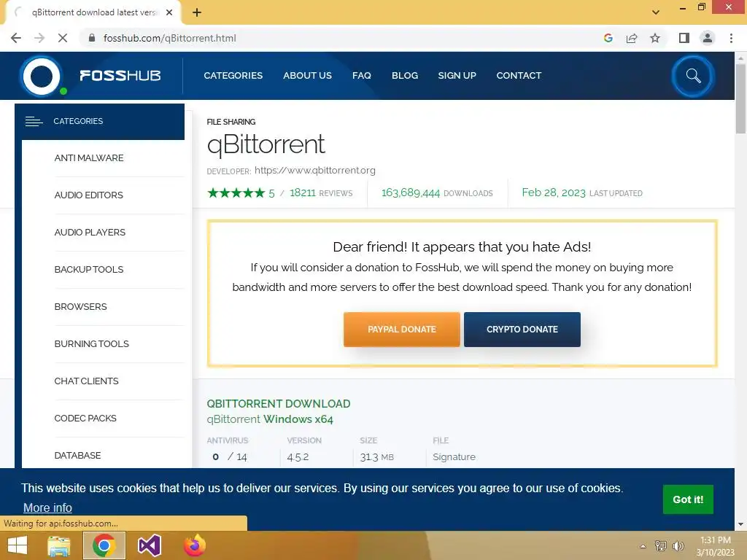This screenshot has width=747, height=560.
Task: Select the Database category
Action: pos(77,455)
